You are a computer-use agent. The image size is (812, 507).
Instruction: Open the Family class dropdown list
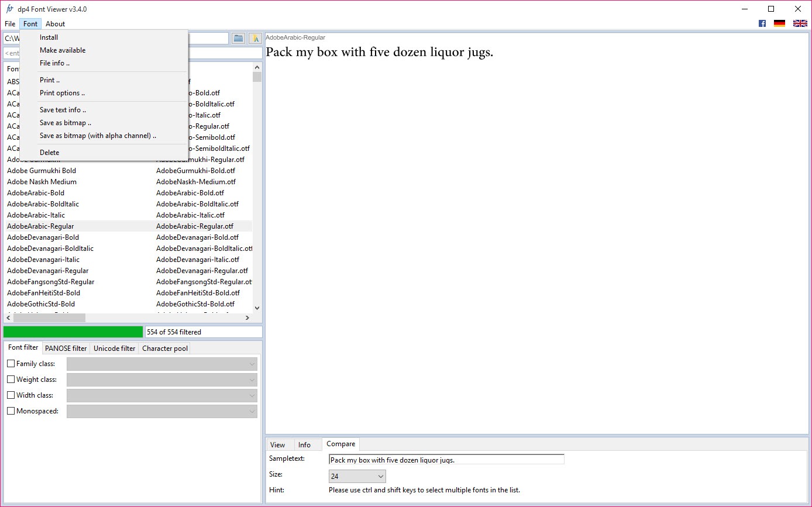point(162,364)
